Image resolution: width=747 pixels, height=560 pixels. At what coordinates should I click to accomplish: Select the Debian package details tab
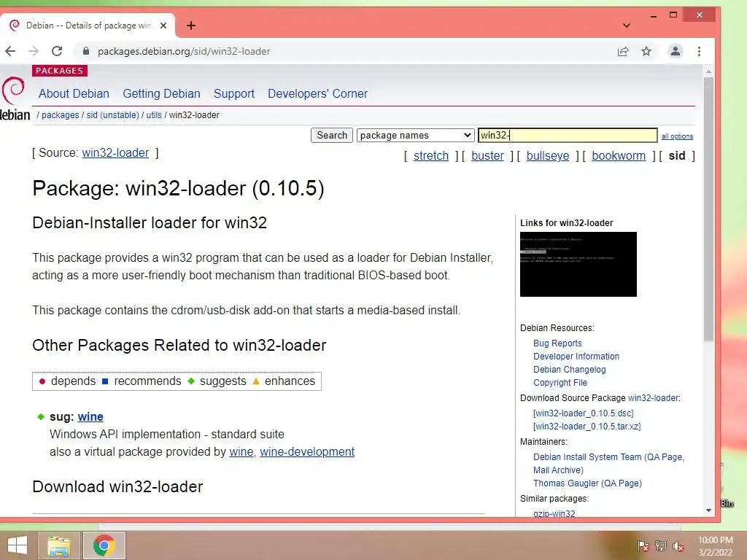coord(88,26)
